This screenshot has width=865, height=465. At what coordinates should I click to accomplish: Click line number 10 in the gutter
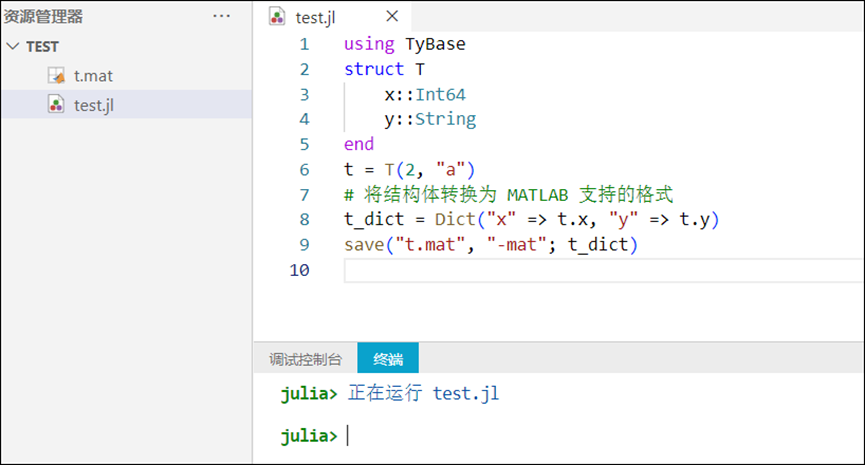pyautogui.click(x=300, y=270)
